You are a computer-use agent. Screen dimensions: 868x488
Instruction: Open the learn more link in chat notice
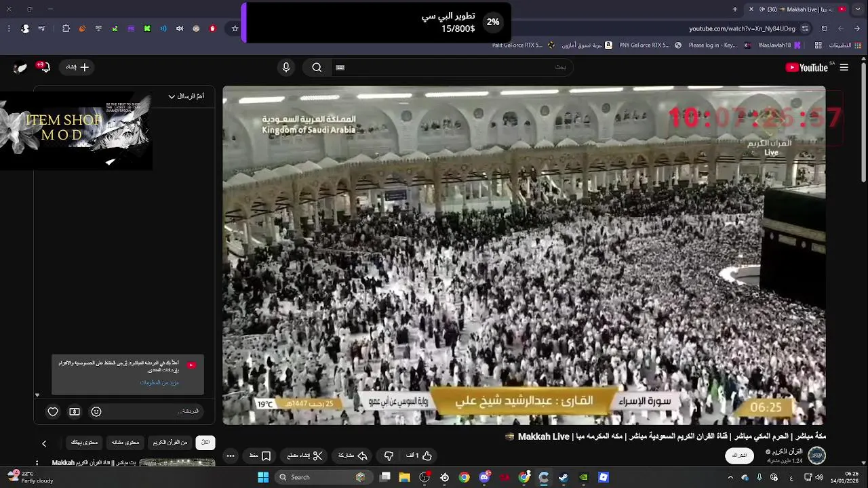[159, 383]
